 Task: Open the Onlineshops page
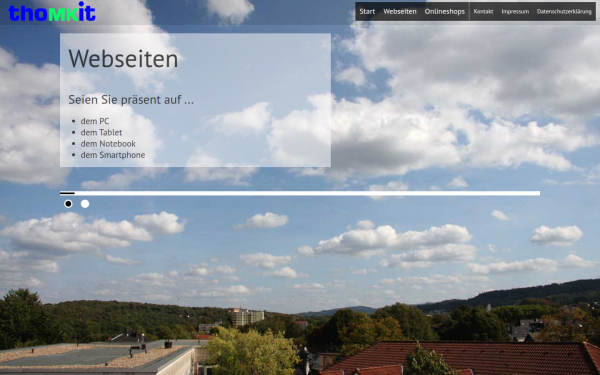pos(444,11)
